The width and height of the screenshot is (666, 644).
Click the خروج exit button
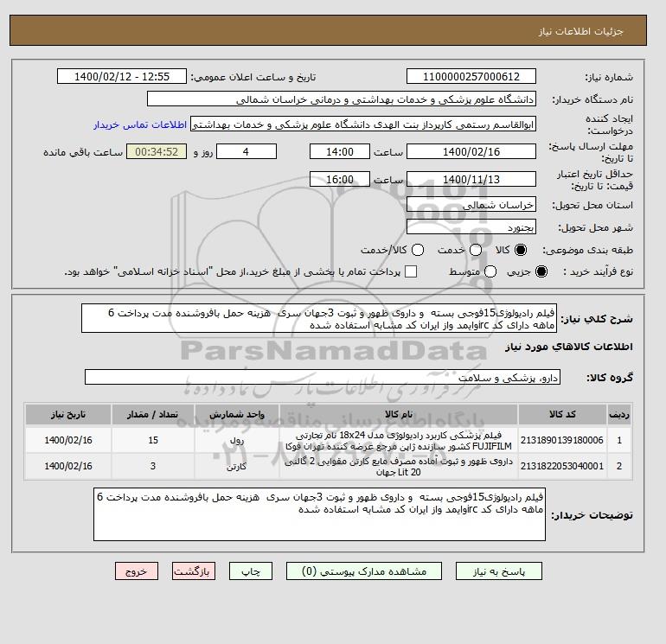pyautogui.click(x=137, y=571)
